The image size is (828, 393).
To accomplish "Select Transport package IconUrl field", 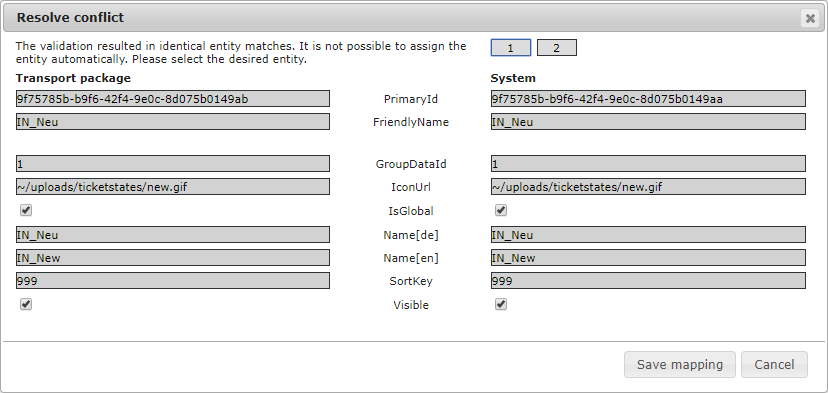I will pyautogui.click(x=173, y=186).
